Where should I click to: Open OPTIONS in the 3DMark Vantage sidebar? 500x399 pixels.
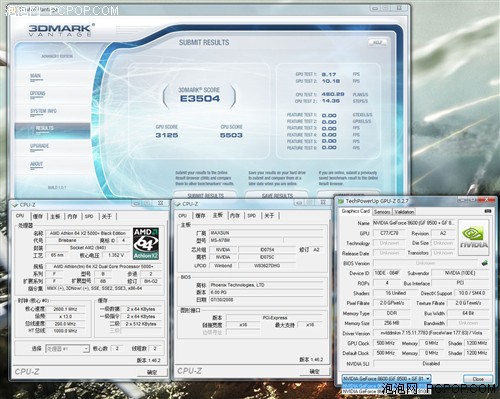[37, 94]
